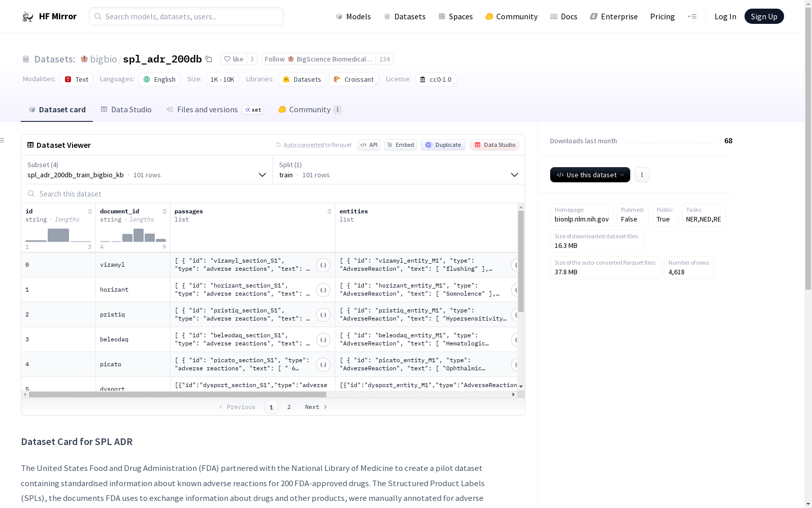Viewport: 812px width, 508px height.
Task: Click the Datasets library tag
Action: point(302,79)
